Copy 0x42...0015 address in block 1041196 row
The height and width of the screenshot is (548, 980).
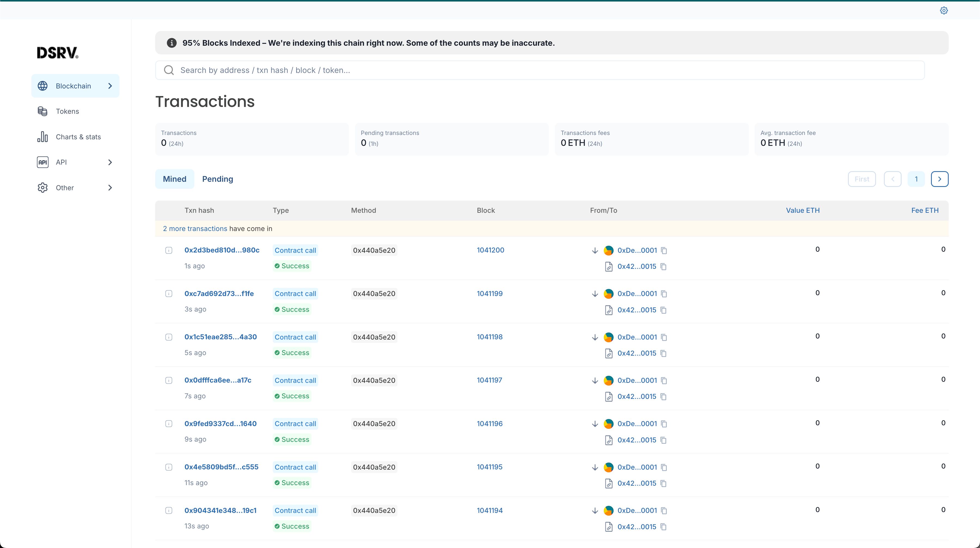coord(663,440)
